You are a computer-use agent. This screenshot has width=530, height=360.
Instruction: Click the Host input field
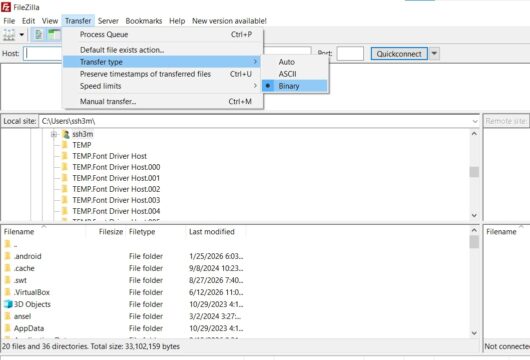pyautogui.click(x=43, y=53)
